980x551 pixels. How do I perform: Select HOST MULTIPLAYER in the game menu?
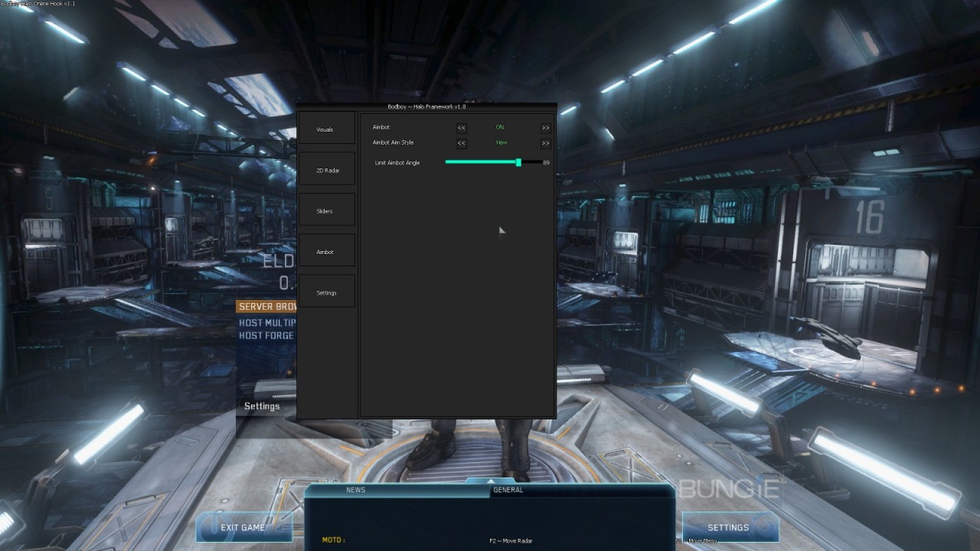tap(266, 323)
